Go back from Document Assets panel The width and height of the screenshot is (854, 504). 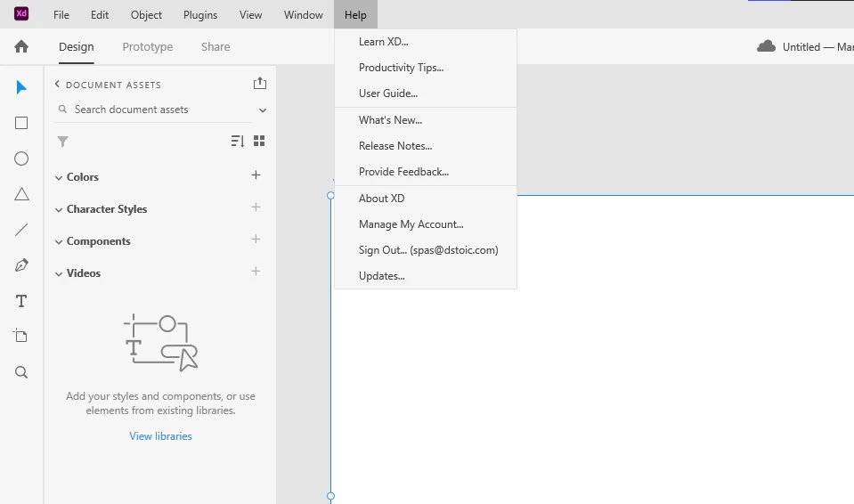(x=57, y=84)
